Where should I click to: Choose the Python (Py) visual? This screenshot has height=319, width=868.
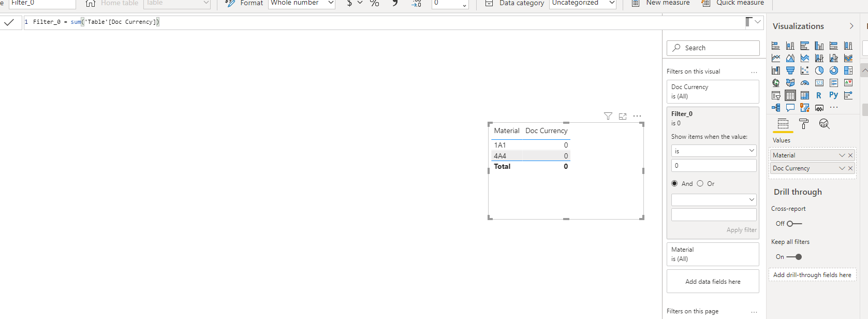click(x=833, y=95)
